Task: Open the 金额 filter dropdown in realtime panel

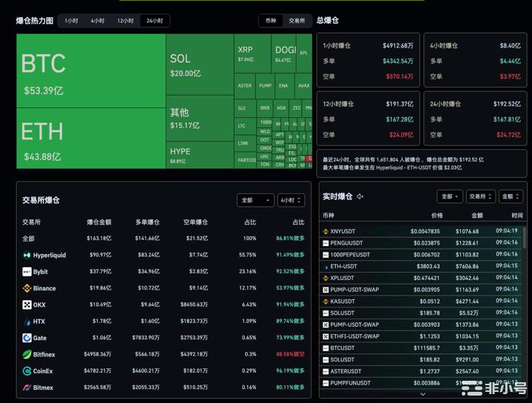Action: [x=511, y=196]
